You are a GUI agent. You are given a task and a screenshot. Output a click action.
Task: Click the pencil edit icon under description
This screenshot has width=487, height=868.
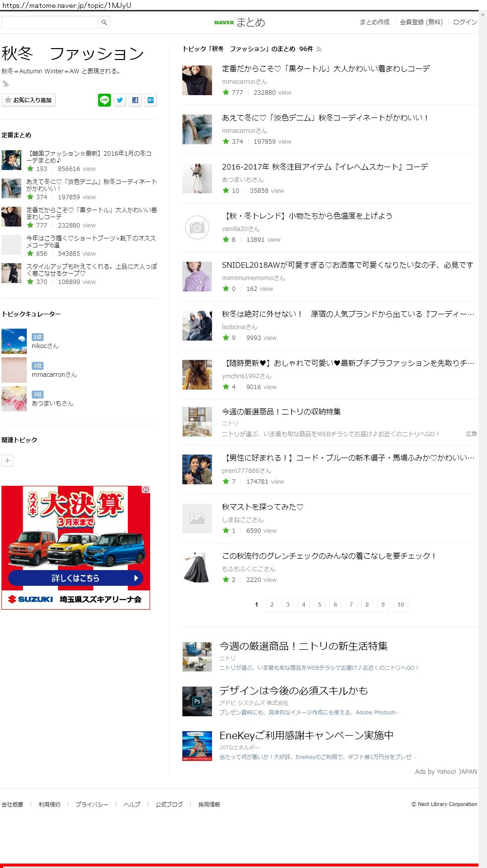[x=5, y=83]
